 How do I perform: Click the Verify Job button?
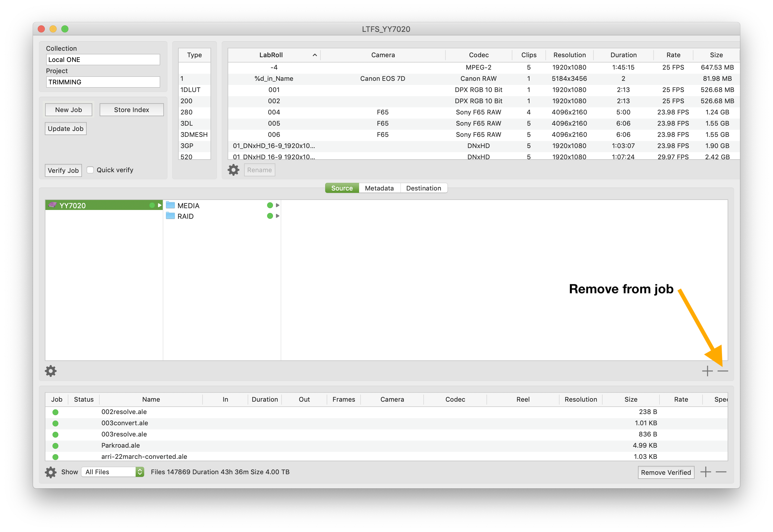(x=63, y=170)
